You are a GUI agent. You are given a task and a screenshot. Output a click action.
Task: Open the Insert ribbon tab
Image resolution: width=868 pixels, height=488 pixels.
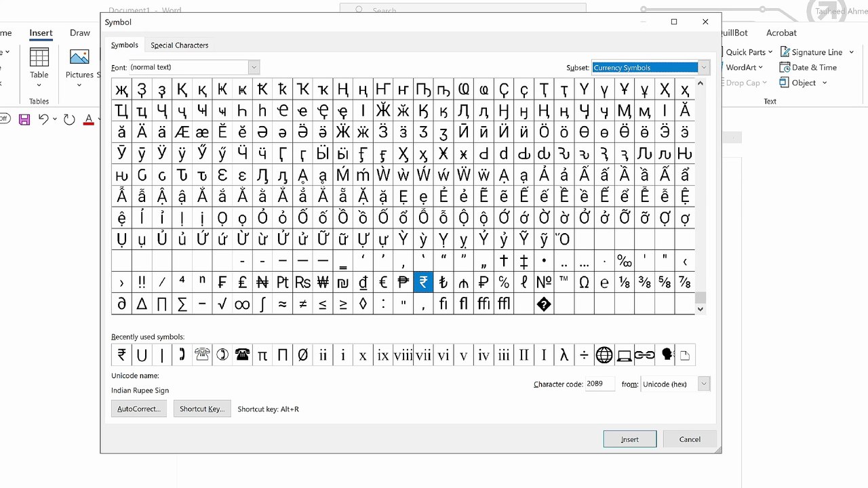pos(41,33)
